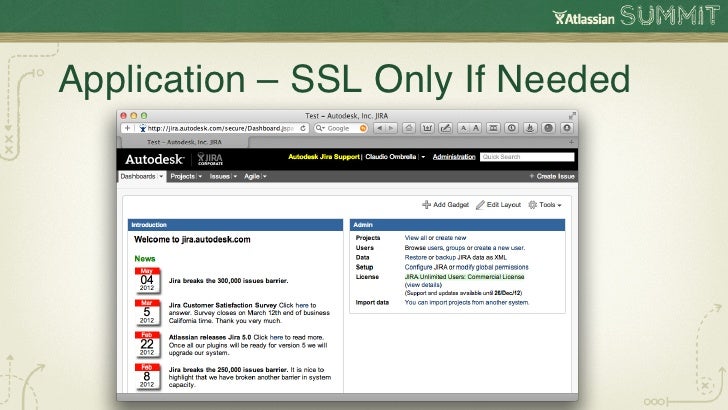Open the Tools gear dropdown
This screenshot has height=410, width=728.
(545, 205)
